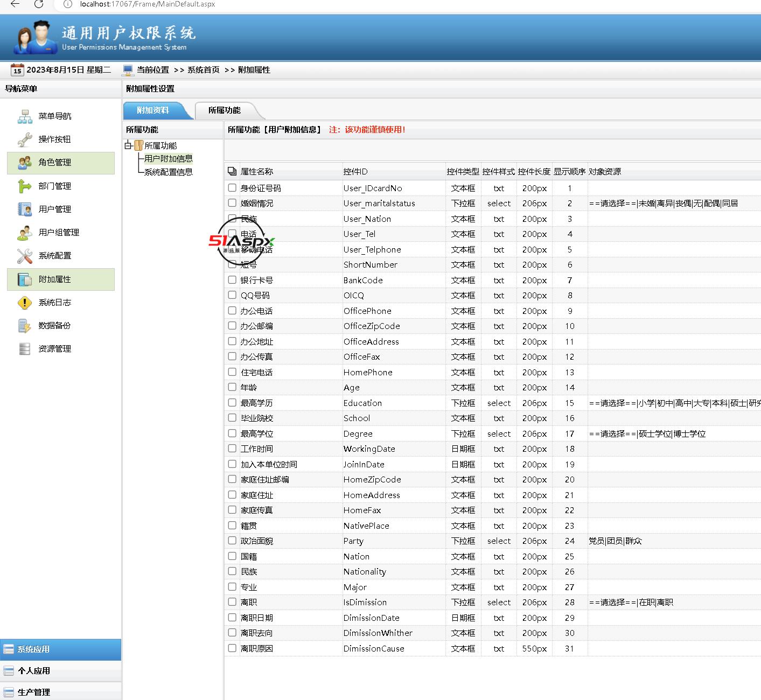Expand the 个人应用 navigation section
This screenshot has height=700, width=761.
pos(33,671)
